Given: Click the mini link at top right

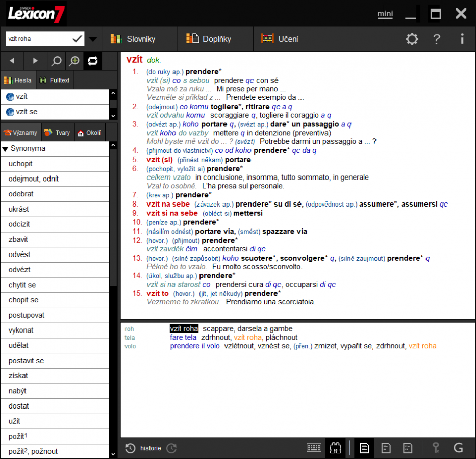Looking at the screenshot, I should [385, 14].
